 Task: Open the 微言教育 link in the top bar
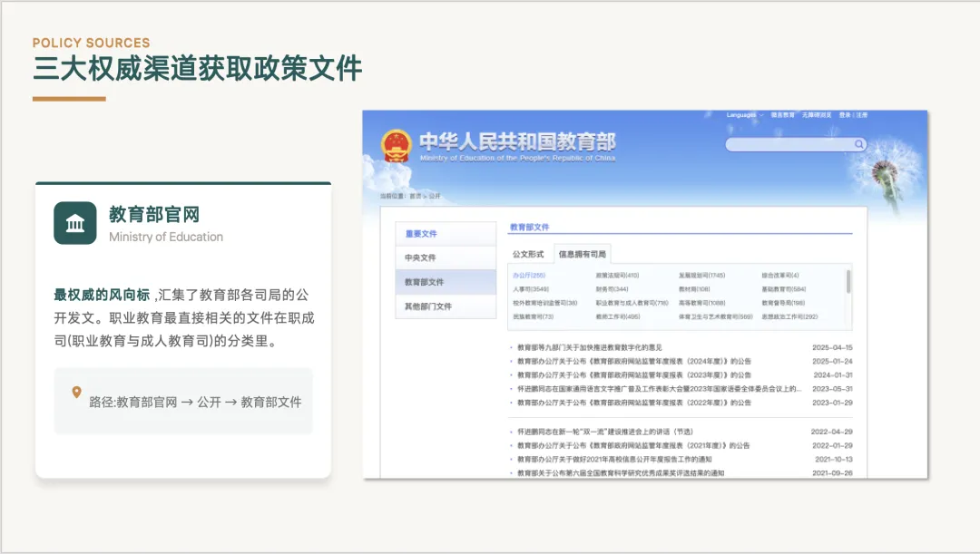(782, 115)
